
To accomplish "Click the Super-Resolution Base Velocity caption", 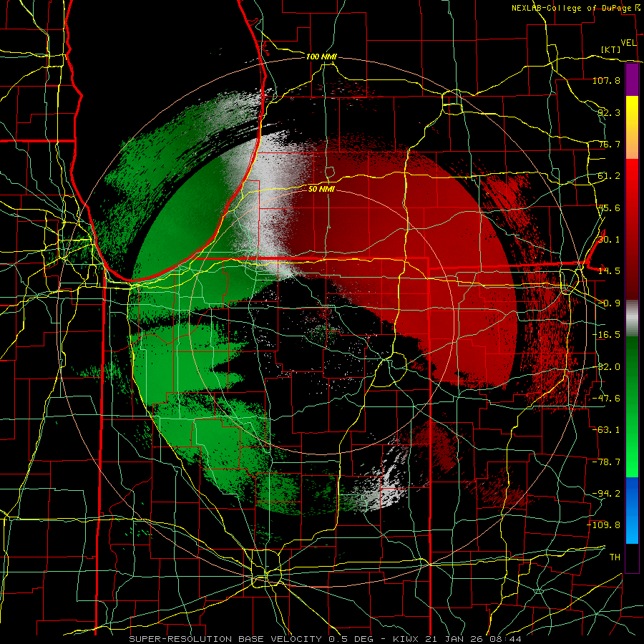I will click(x=325, y=639).
